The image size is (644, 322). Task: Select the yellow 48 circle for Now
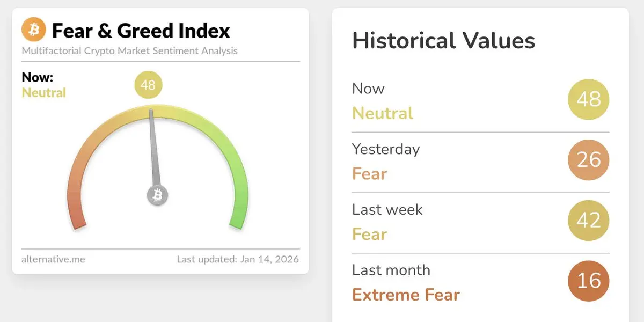(x=589, y=99)
